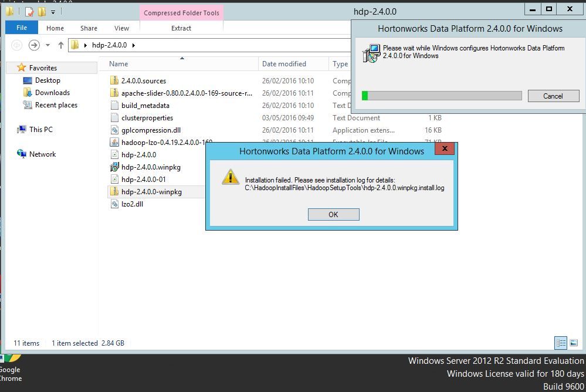Open the File ribbon tab
Image resolution: width=586 pixels, height=392 pixels.
(x=22, y=28)
